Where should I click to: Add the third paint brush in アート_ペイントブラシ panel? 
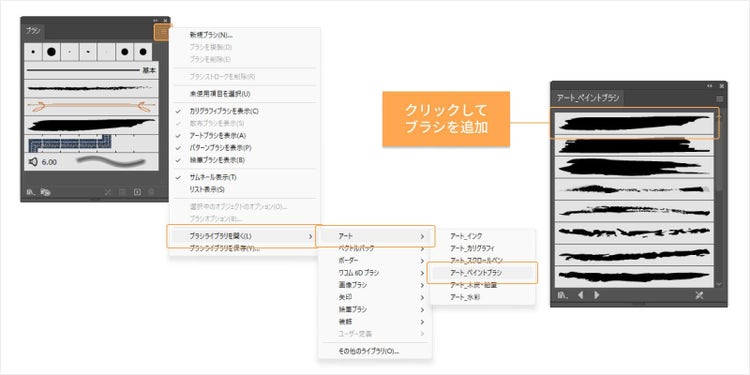tap(634, 167)
